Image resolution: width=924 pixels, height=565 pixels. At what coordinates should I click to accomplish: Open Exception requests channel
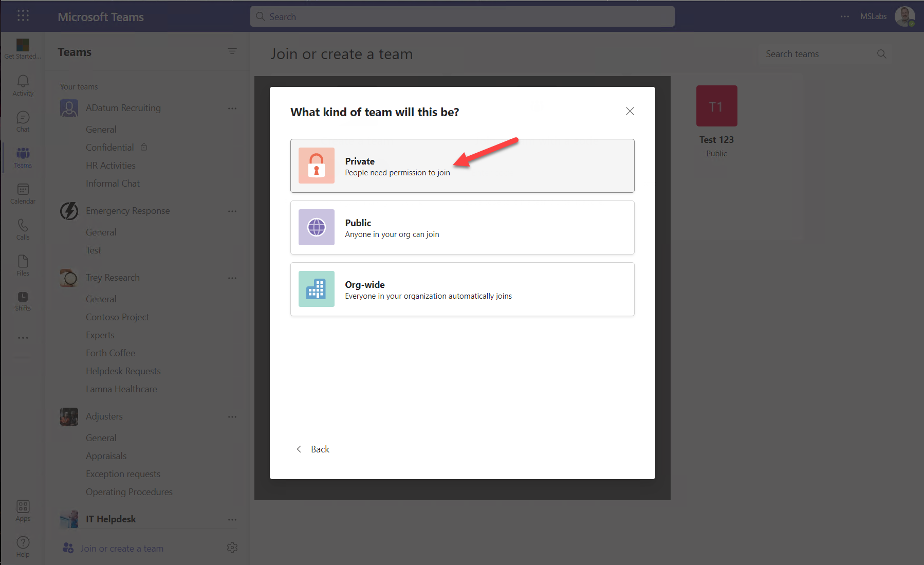click(123, 474)
